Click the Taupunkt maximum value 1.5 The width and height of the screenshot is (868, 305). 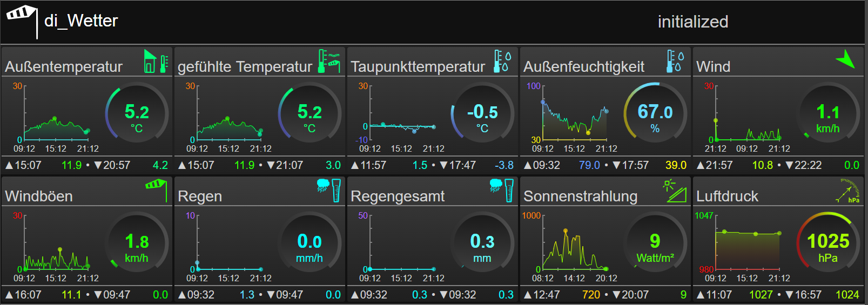click(420, 165)
